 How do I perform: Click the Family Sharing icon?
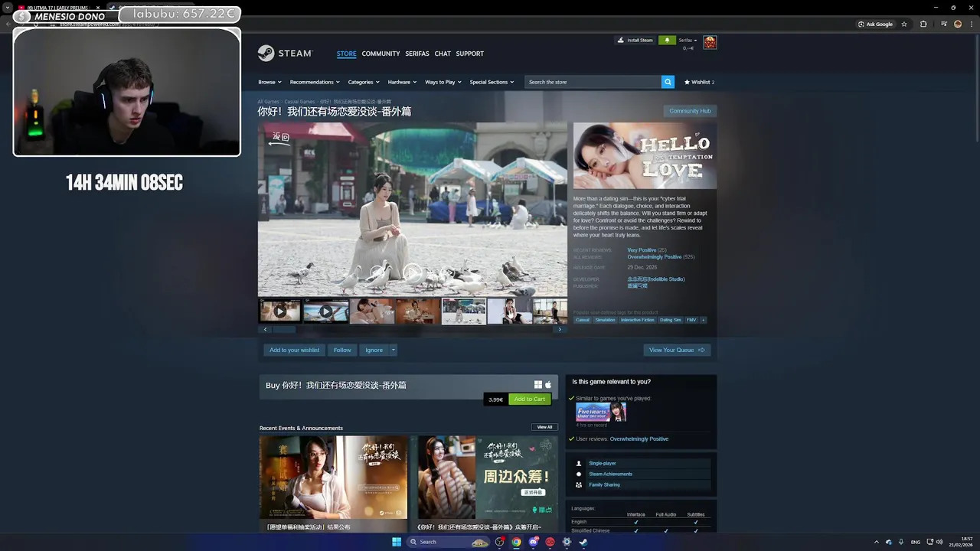click(x=579, y=484)
